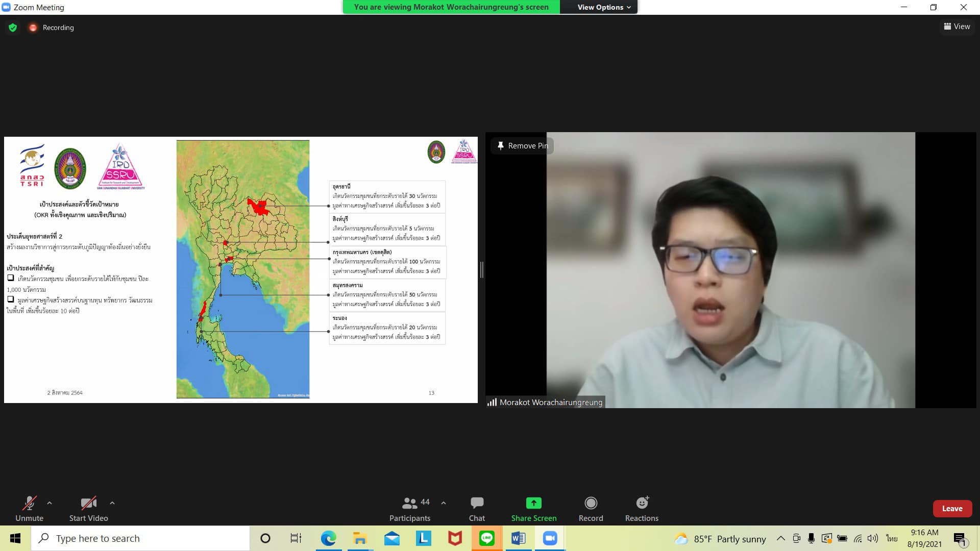Open the LINE app in the taskbar
Image resolution: width=980 pixels, height=551 pixels.
pyautogui.click(x=486, y=538)
